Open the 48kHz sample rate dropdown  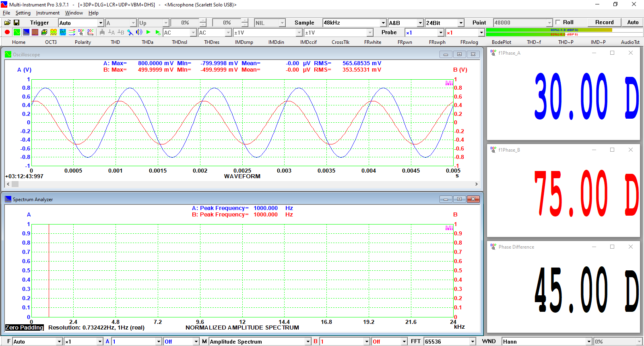[383, 23]
